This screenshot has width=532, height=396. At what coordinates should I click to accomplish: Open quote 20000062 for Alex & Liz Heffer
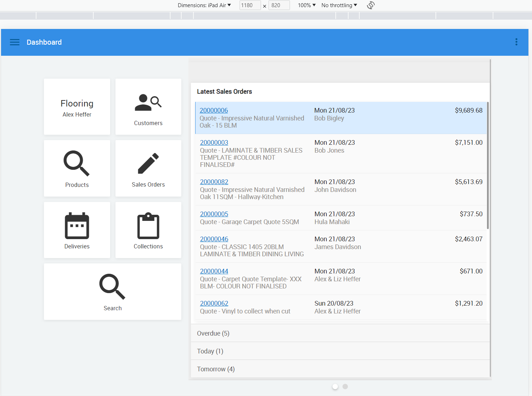tap(214, 303)
